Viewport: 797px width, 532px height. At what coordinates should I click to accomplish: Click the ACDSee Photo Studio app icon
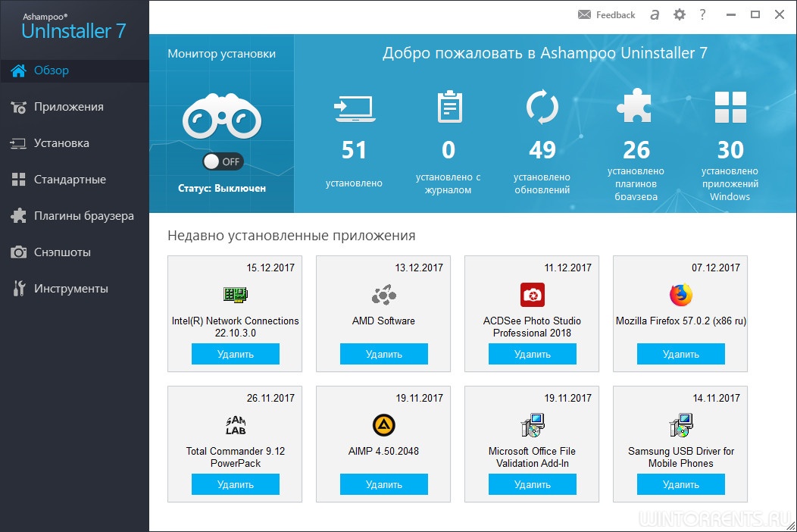pyautogui.click(x=532, y=295)
